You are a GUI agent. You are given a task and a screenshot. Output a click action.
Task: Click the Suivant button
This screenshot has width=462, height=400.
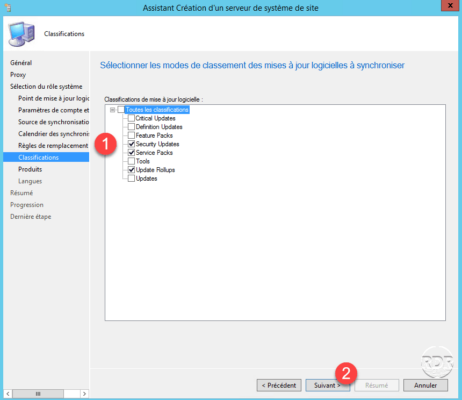click(x=327, y=385)
